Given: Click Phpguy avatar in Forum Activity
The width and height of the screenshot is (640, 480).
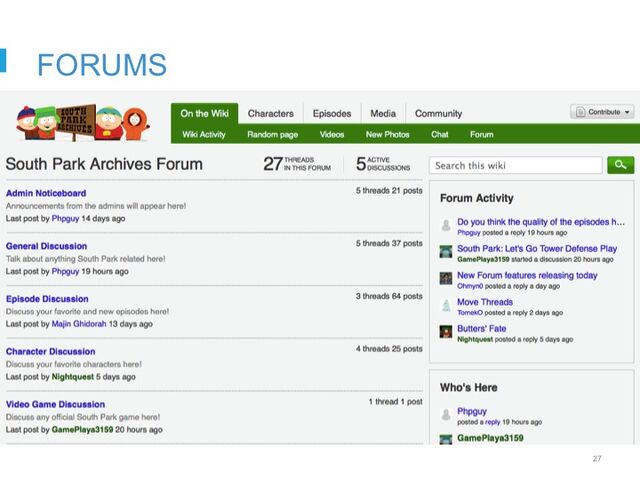Looking at the screenshot, I should pyautogui.click(x=446, y=225).
